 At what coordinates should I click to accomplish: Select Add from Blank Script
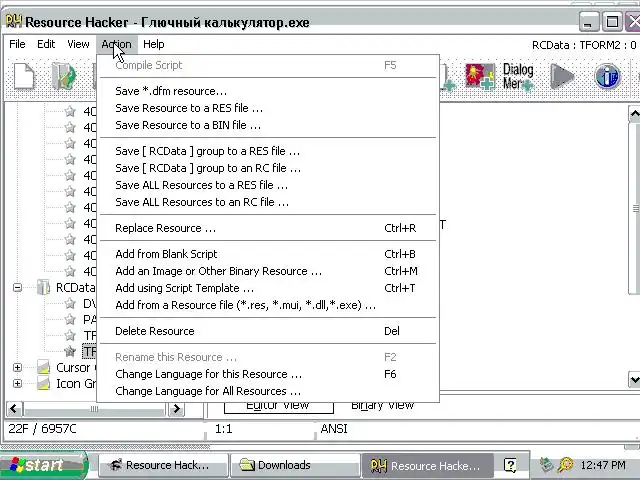coord(269,254)
